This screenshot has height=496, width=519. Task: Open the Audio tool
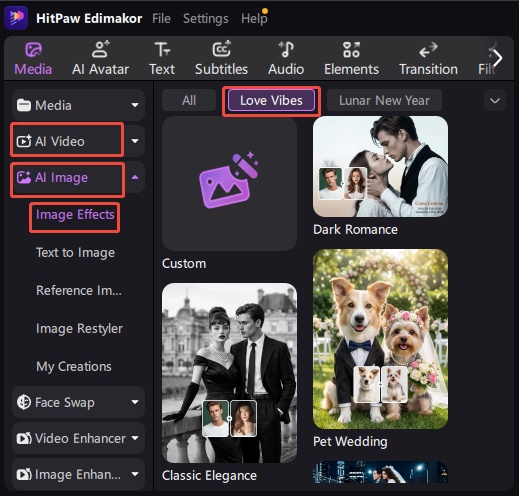click(286, 59)
